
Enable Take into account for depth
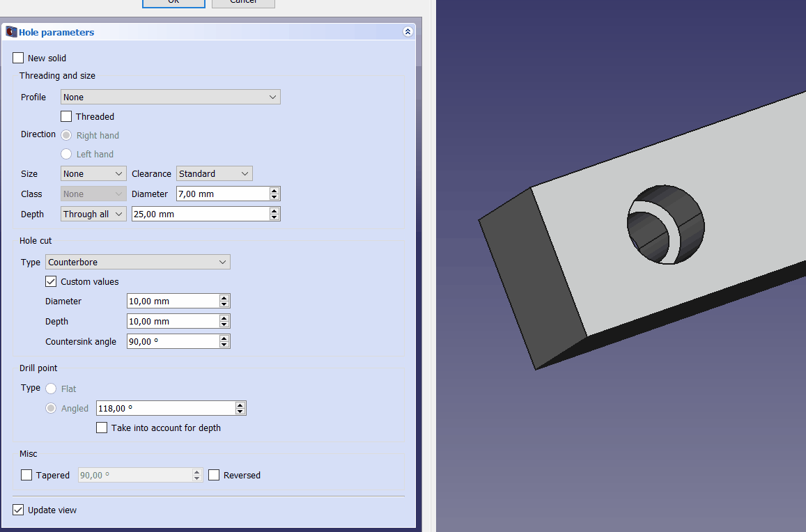click(102, 428)
